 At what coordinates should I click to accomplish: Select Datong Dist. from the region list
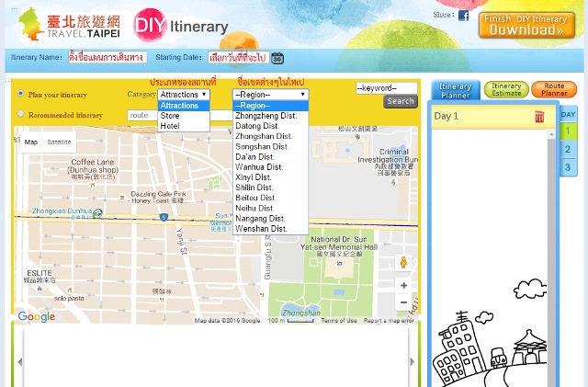tap(270, 126)
